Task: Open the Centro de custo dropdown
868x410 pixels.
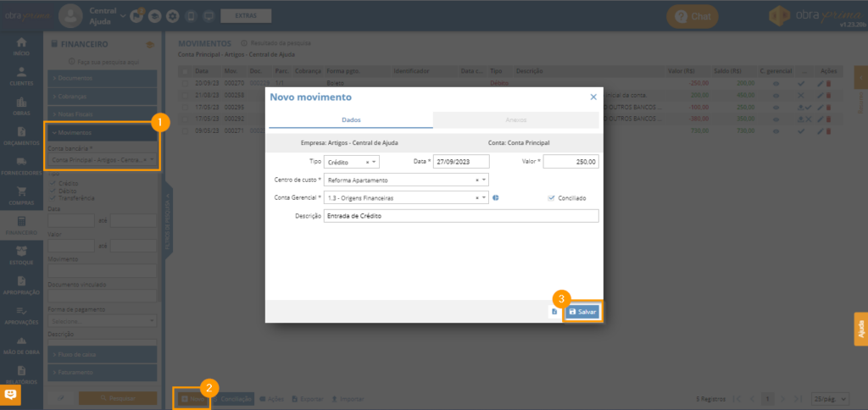Action: [406, 180]
